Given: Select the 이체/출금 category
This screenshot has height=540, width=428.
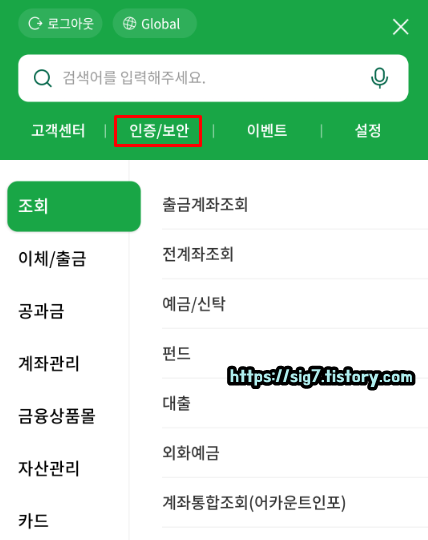Looking at the screenshot, I should pyautogui.click(x=52, y=259).
